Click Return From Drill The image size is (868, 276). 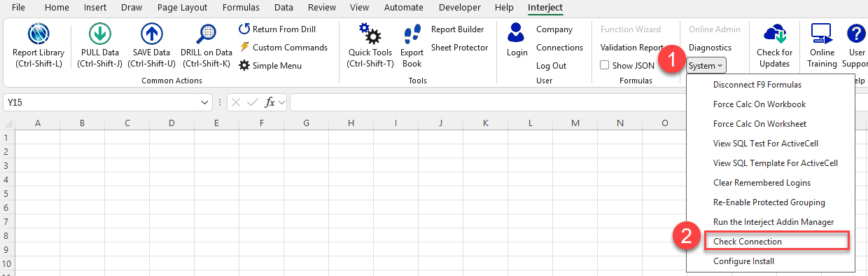[277, 29]
